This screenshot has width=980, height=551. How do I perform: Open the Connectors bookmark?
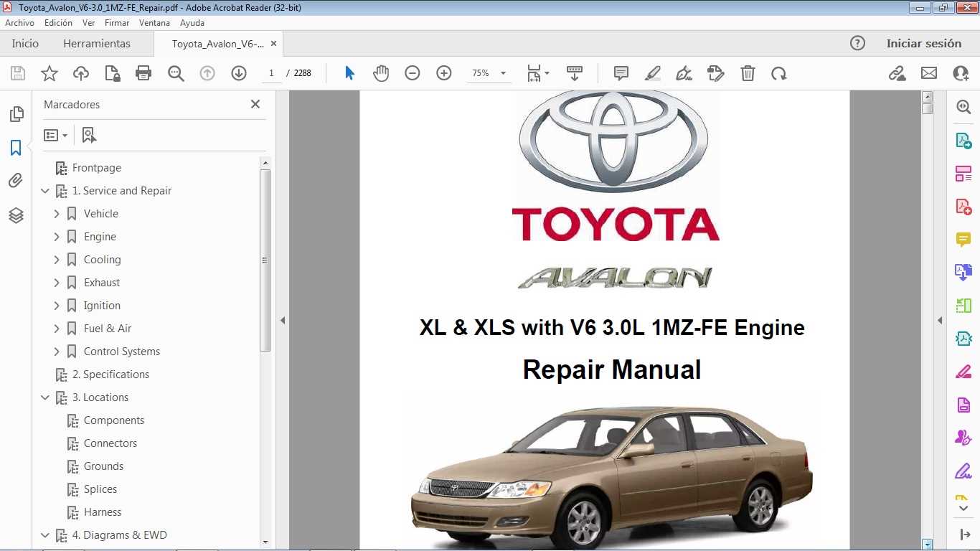pos(110,443)
